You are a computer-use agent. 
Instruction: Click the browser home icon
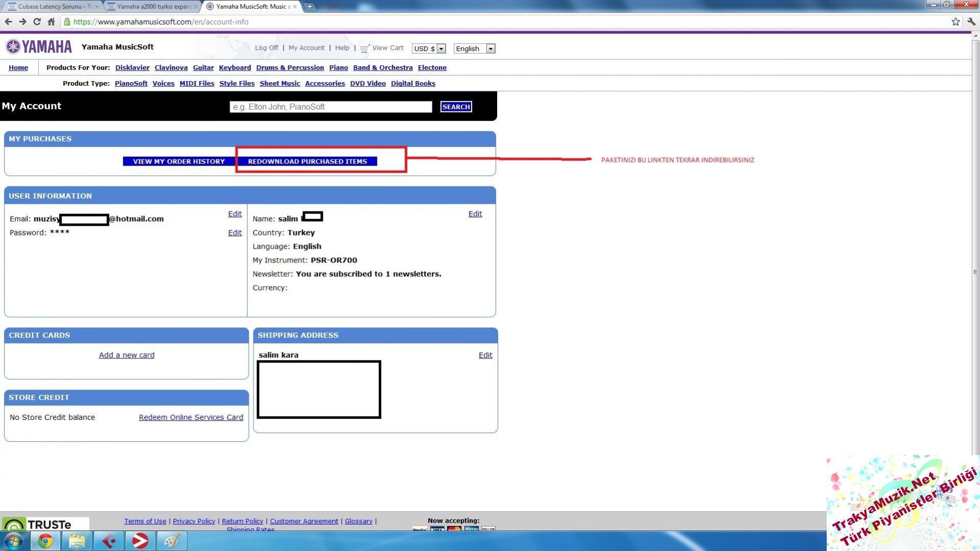click(x=51, y=21)
